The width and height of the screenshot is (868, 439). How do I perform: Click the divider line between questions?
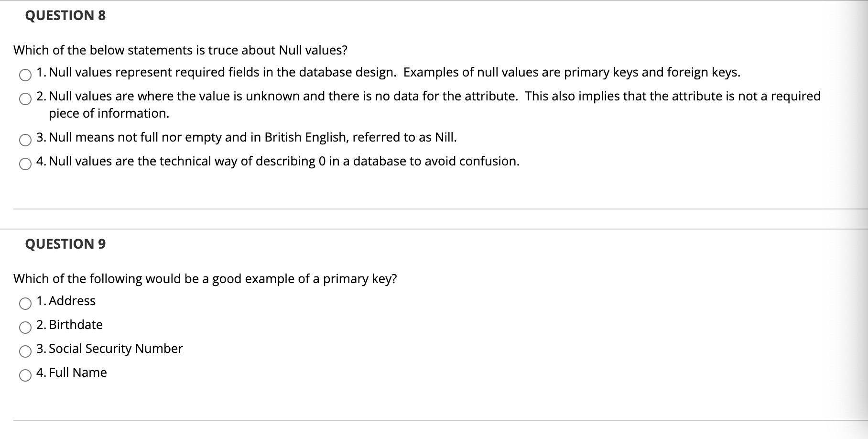coord(430,208)
